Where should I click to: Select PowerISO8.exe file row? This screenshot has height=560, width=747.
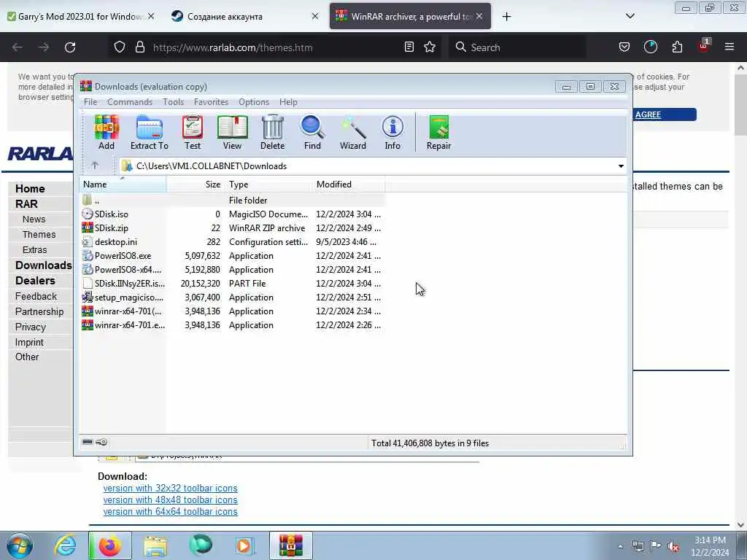pos(232,256)
